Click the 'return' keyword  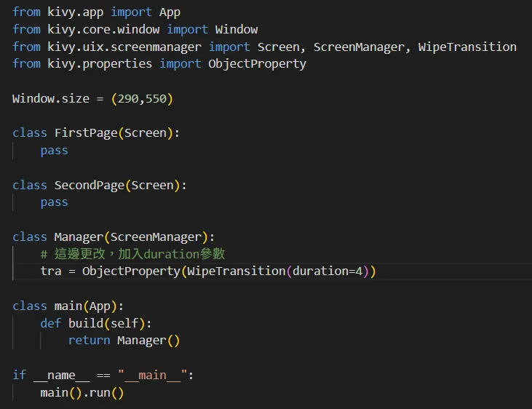point(90,341)
